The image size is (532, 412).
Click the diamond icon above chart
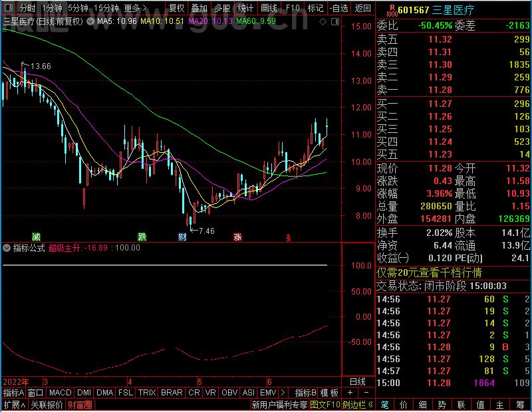323,22
